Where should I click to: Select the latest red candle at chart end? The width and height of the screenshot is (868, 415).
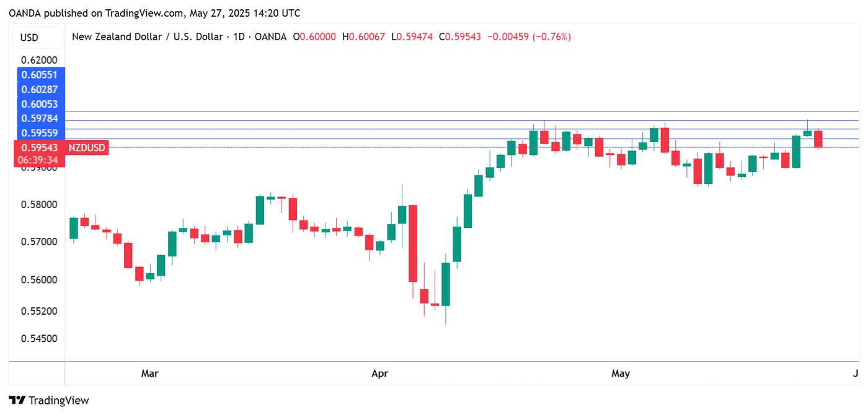click(818, 139)
